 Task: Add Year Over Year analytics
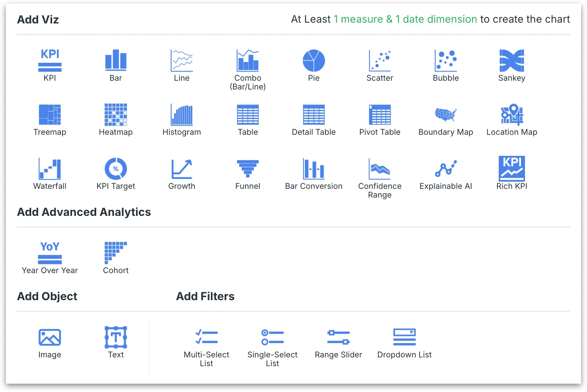pyautogui.click(x=50, y=253)
